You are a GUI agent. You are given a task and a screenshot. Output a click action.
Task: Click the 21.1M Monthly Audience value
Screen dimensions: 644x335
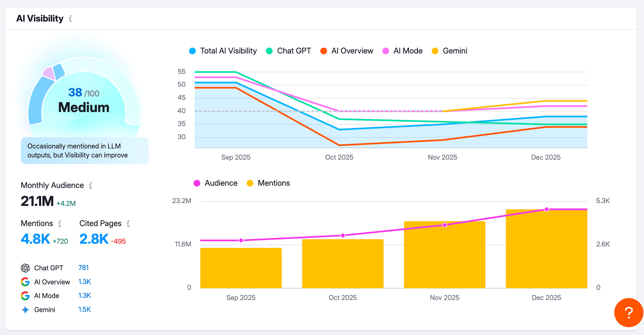(37, 201)
